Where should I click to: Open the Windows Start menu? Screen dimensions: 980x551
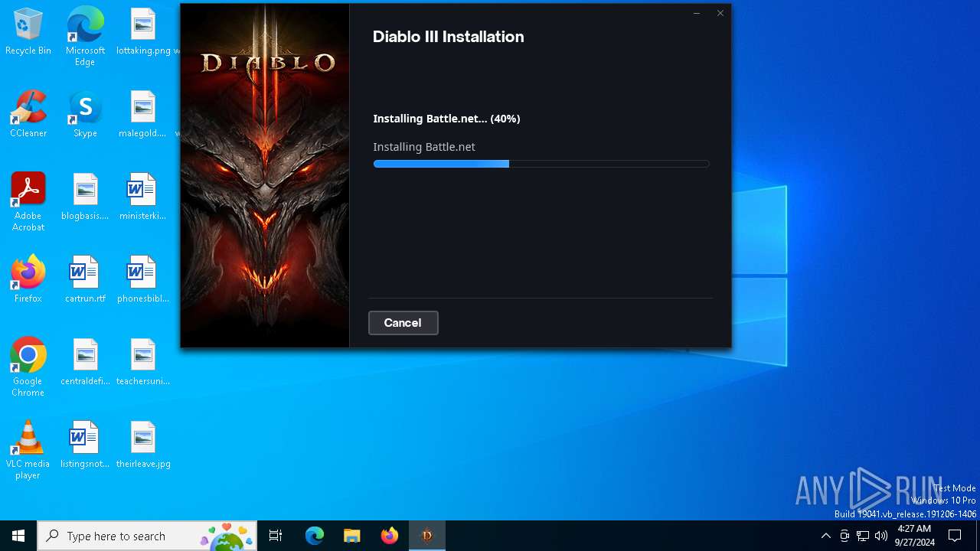pyautogui.click(x=18, y=536)
